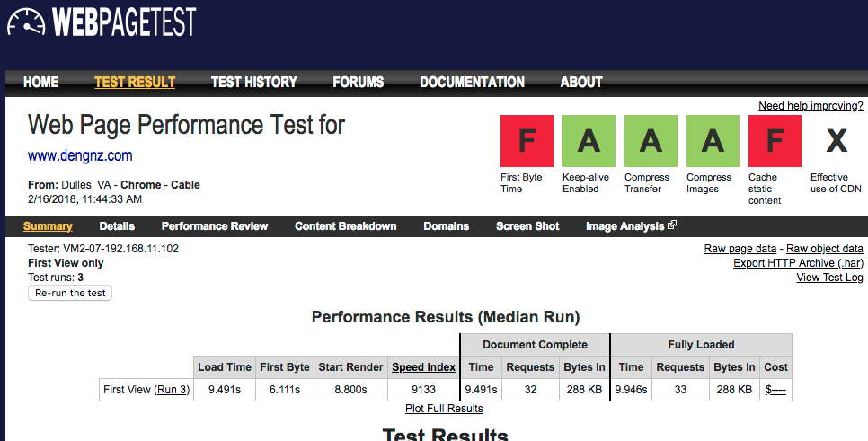This screenshot has width=868, height=441.
Task: Open the Raw page data link
Action: click(x=740, y=249)
